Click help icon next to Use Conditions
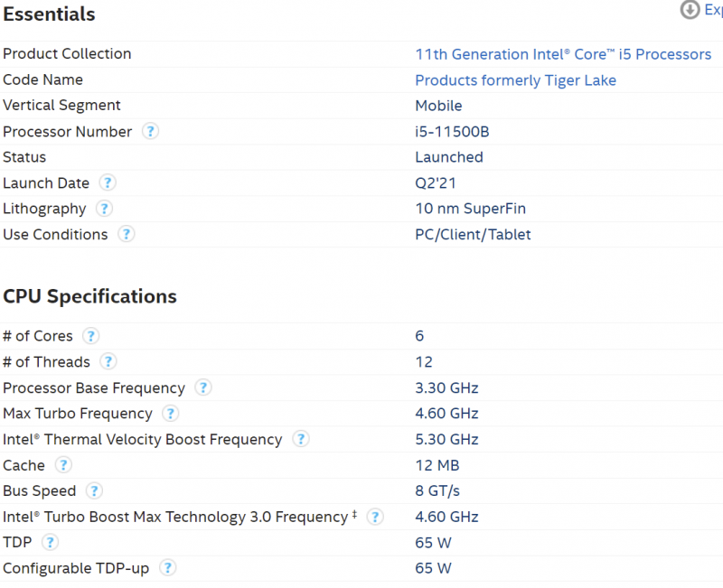This screenshot has height=588, width=723. click(x=127, y=234)
